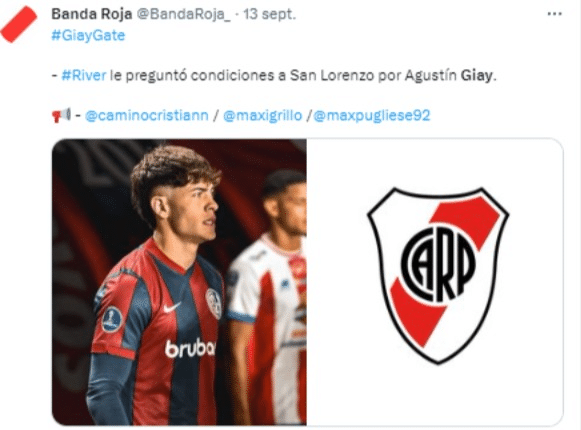Click Banda Roja red profile avatar
Image resolution: width=581 pixels, height=430 pixels.
(x=19, y=24)
